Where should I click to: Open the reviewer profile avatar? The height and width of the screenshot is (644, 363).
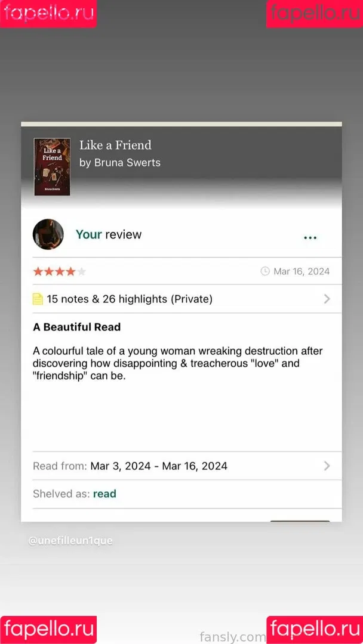pos(48,234)
